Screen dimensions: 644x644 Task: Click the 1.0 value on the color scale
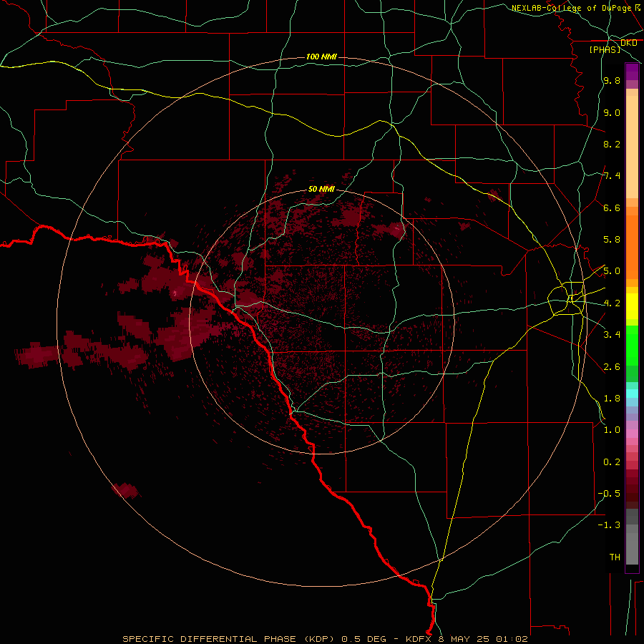(612, 430)
